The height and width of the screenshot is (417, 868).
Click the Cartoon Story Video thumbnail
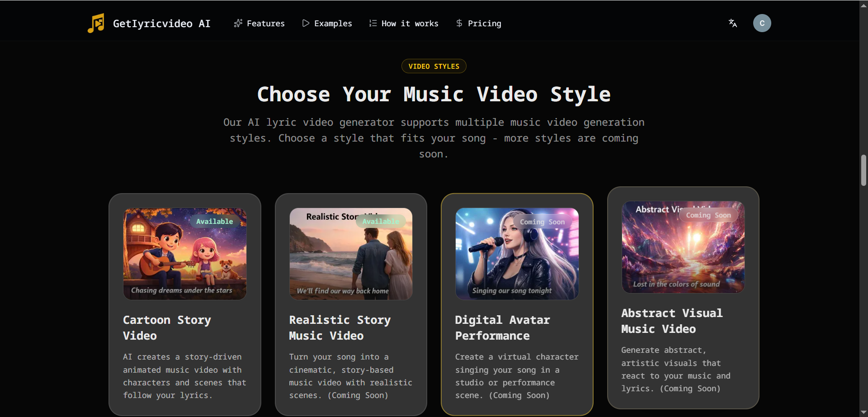pos(184,253)
